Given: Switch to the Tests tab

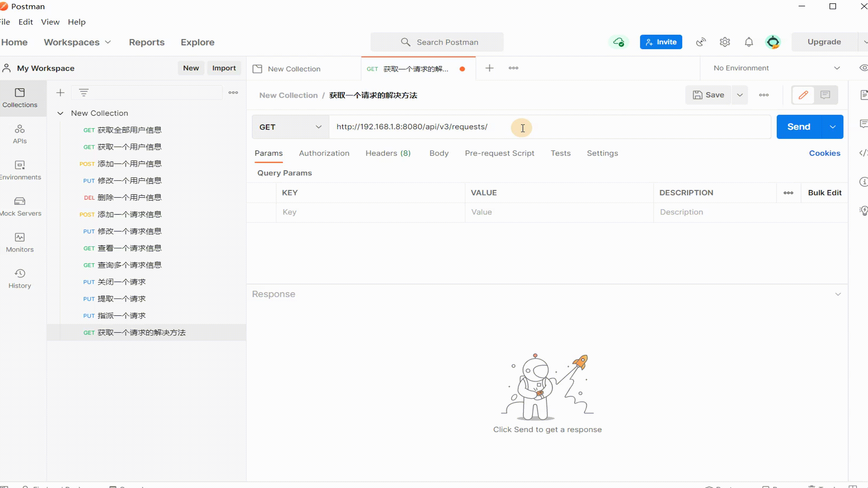Looking at the screenshot, I should (561, 153).
